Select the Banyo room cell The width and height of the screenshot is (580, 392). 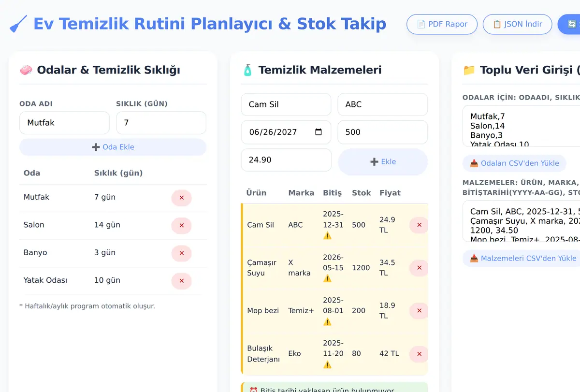(x=35, y=253)
